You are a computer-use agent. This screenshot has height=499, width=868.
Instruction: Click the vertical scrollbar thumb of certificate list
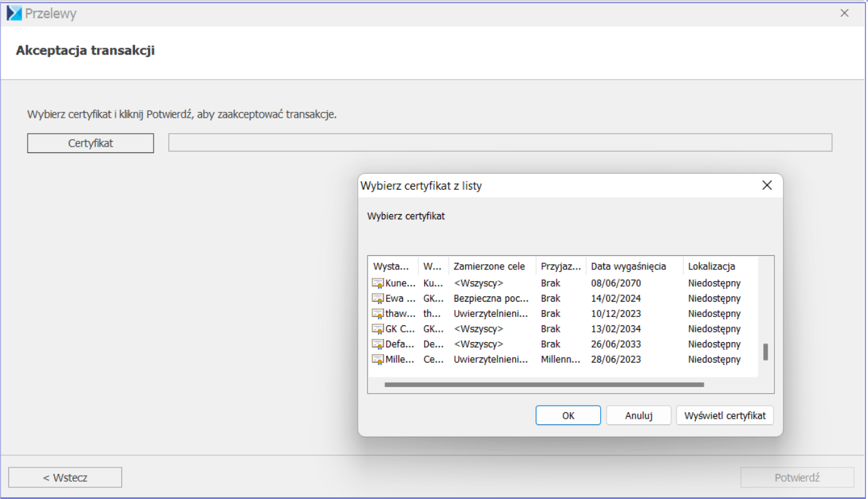point(765,352)
